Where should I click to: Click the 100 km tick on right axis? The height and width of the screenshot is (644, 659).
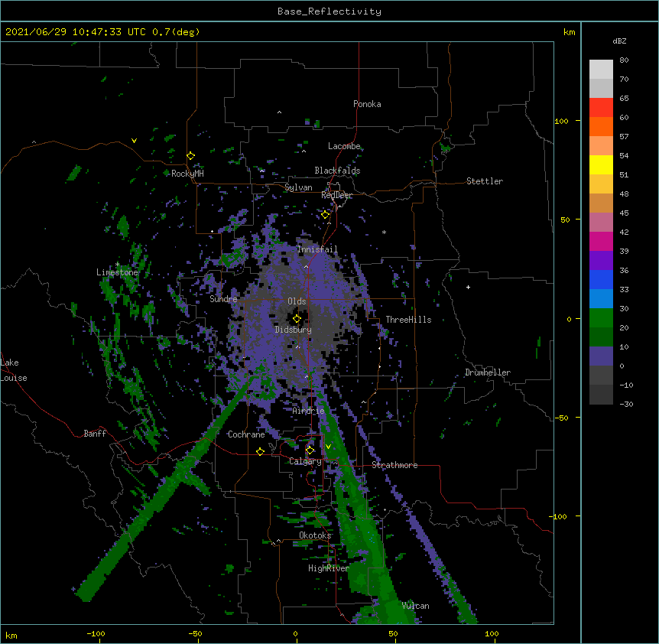561,121
